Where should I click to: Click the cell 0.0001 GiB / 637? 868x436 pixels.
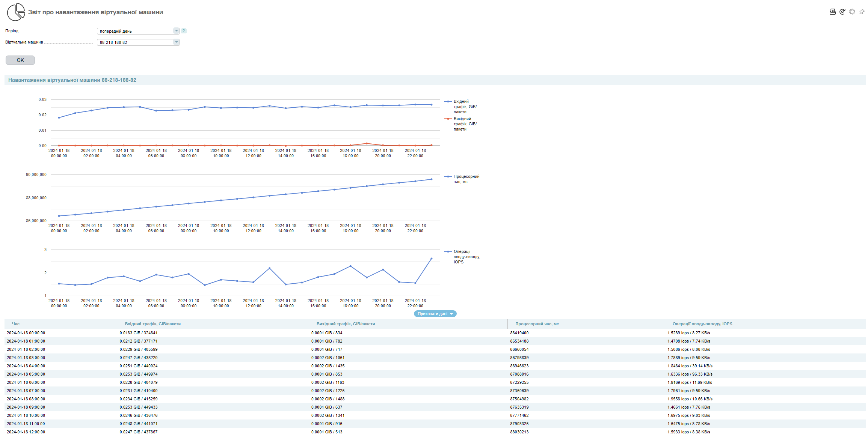coord(327,407)
